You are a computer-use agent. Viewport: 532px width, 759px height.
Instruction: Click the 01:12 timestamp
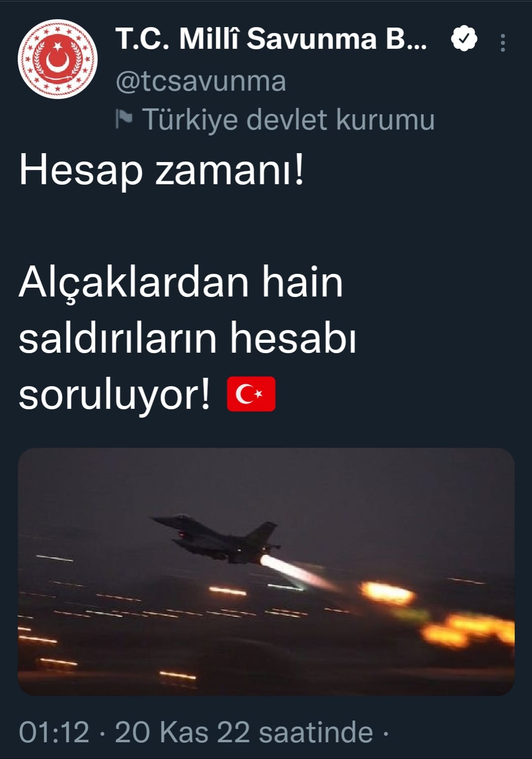coord(54,732)
